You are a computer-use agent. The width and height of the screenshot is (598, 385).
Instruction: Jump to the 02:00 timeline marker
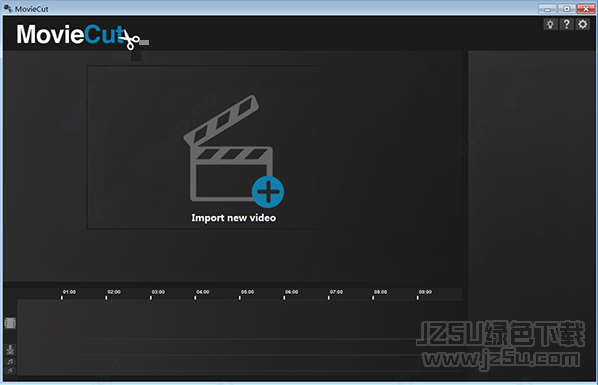point(114,292)
